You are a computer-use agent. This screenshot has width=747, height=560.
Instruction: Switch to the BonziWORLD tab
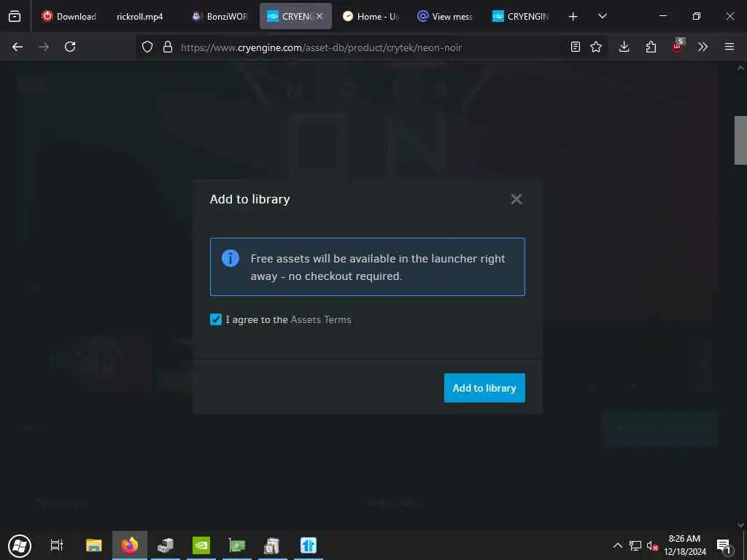pyautogui.click(x=220, y=16)
